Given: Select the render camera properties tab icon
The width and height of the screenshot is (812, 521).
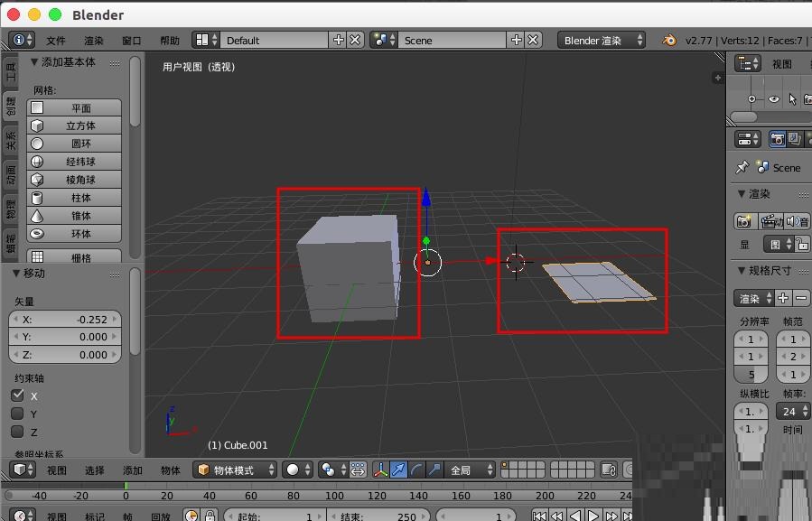Looking at the screenshot, I should tap(777, 139).
